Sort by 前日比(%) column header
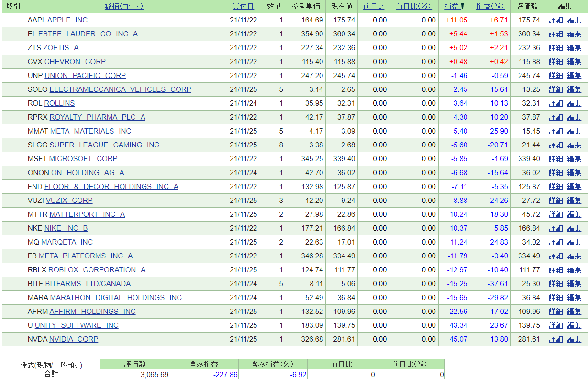This screenshot has height=379, width=588. tap(414, 6)
